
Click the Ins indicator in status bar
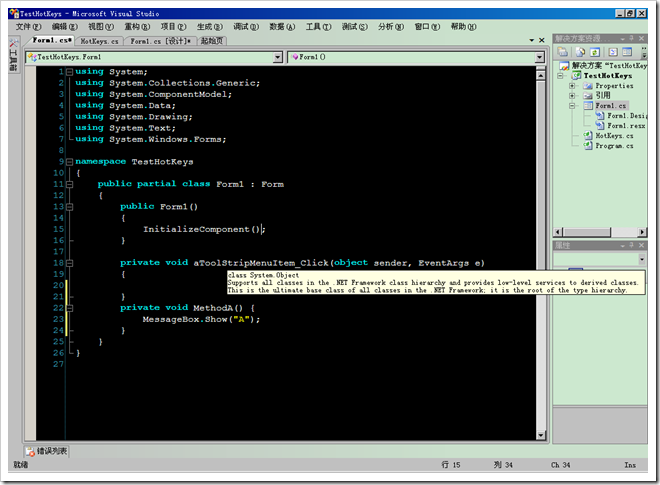(630, 465)
